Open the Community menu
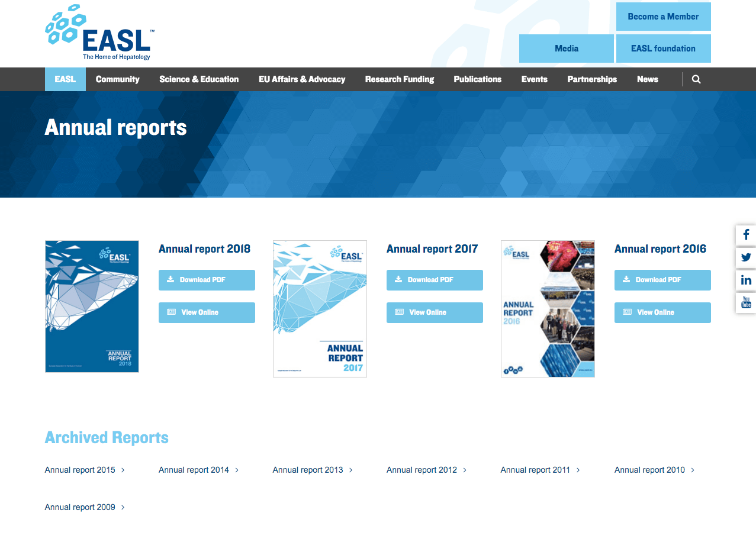Screen dimensions: 756x555 click(x=118, y=79)
